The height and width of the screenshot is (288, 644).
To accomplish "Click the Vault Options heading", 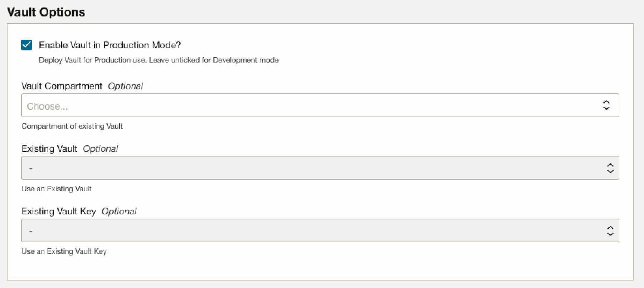I will pyautogui.click(x=46, y=13).
